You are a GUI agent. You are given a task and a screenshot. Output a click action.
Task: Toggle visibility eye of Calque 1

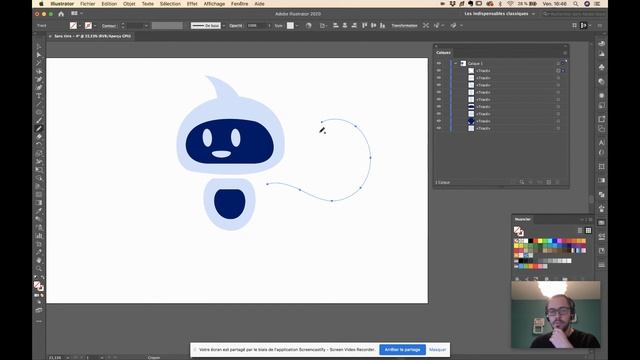pyautogui.click(x=439, y=63)
